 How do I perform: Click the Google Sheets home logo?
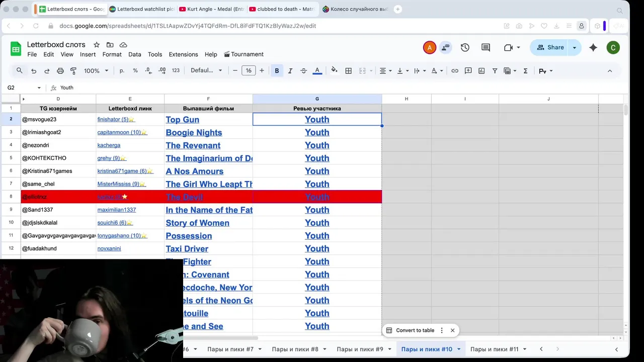click(16, 49)
